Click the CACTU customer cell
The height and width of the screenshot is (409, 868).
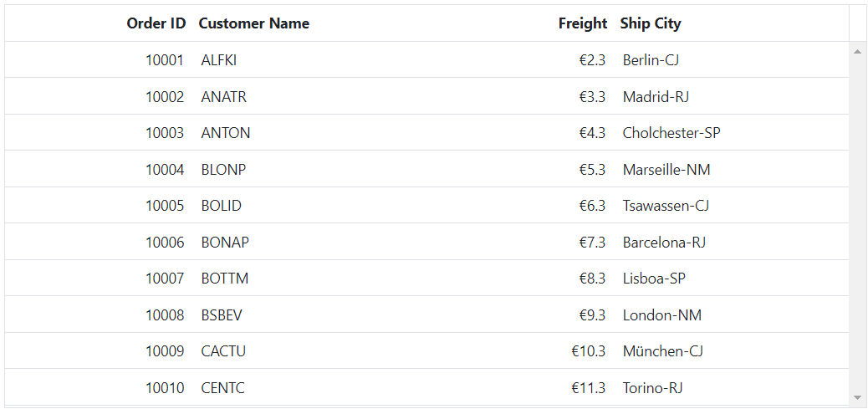pyautogui.click(x=223, y=351)
